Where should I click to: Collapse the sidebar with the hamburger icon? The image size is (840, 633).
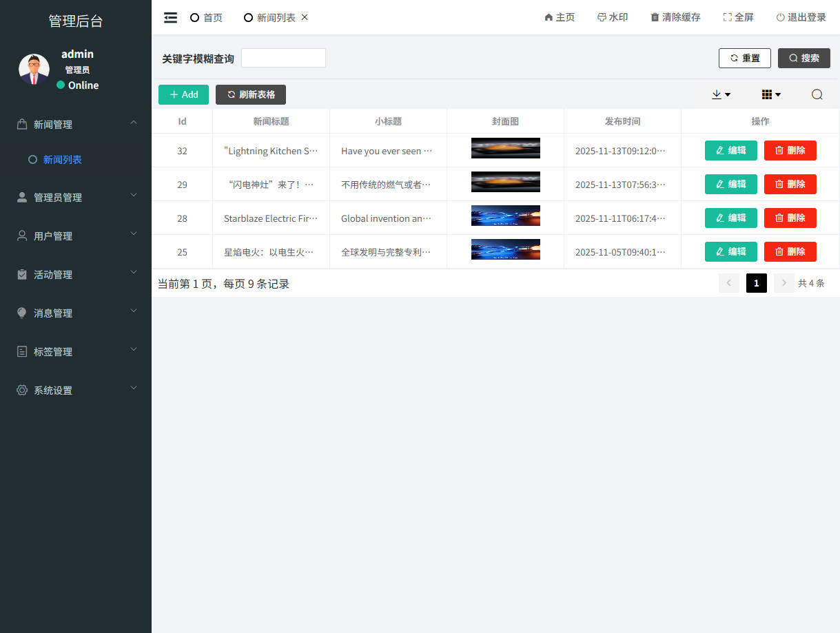170,18
